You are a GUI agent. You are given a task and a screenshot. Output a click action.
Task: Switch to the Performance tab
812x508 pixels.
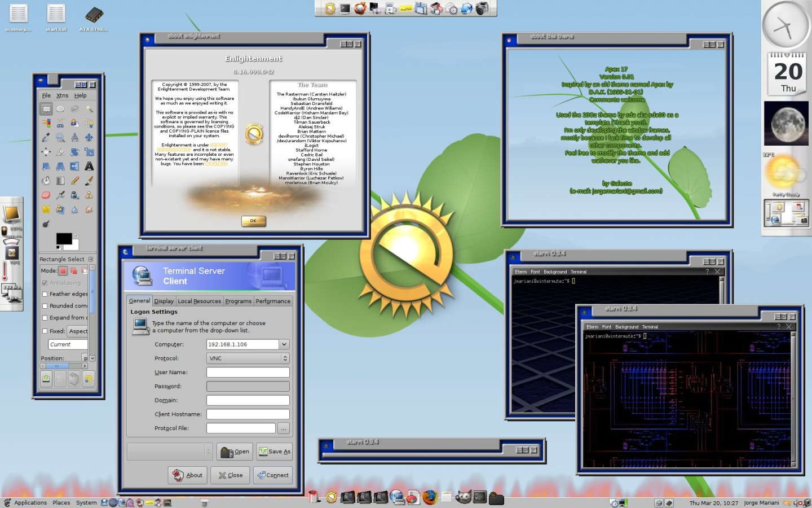coord(273,301)
